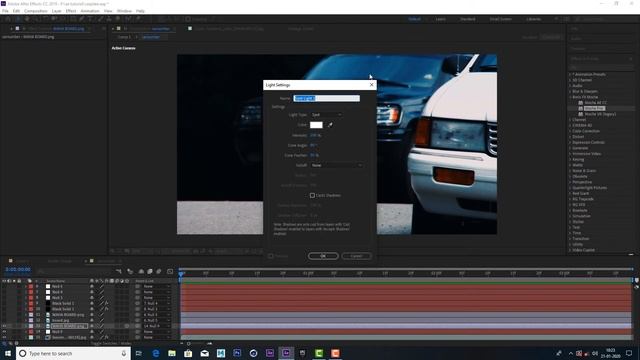Screen dimensions: 640x360
Task: Click the parent pick whip of layer 11
Action: click(138, 315)
